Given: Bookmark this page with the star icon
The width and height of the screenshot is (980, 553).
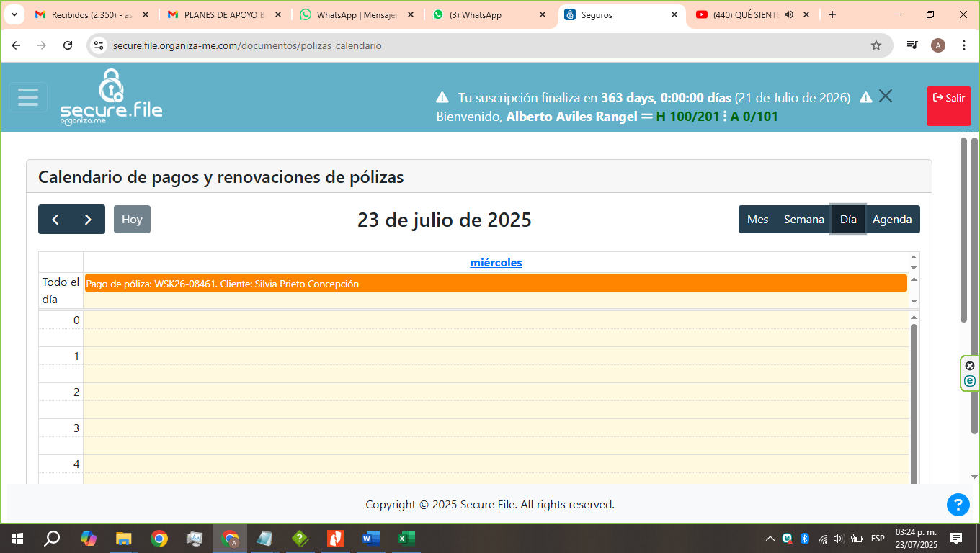Looking at the screenshot, I should click(x=876, y=45).
